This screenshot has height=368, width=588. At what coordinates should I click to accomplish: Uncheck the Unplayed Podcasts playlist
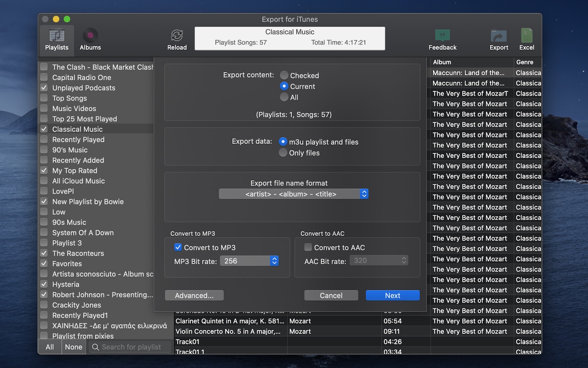click(44, 88)
